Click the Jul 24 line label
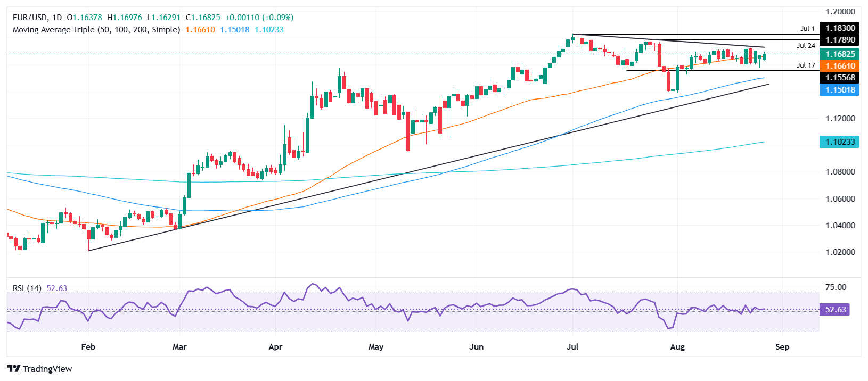 806,46
